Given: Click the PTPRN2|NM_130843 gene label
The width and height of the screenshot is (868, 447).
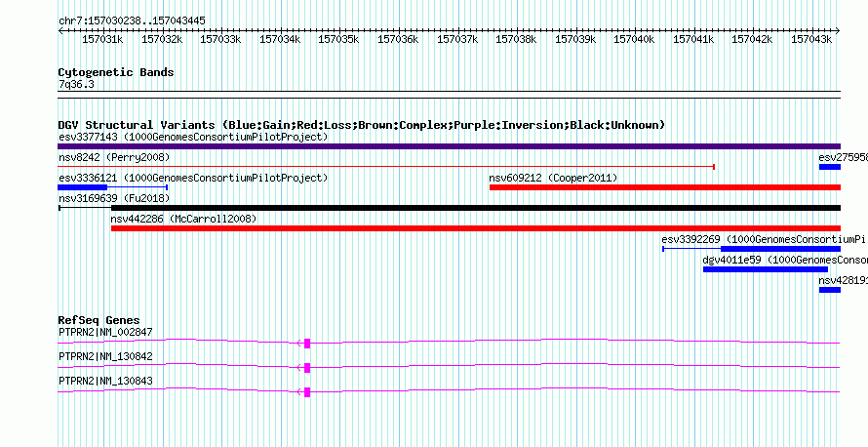Looking at the screenshot, I should point(105,381).
